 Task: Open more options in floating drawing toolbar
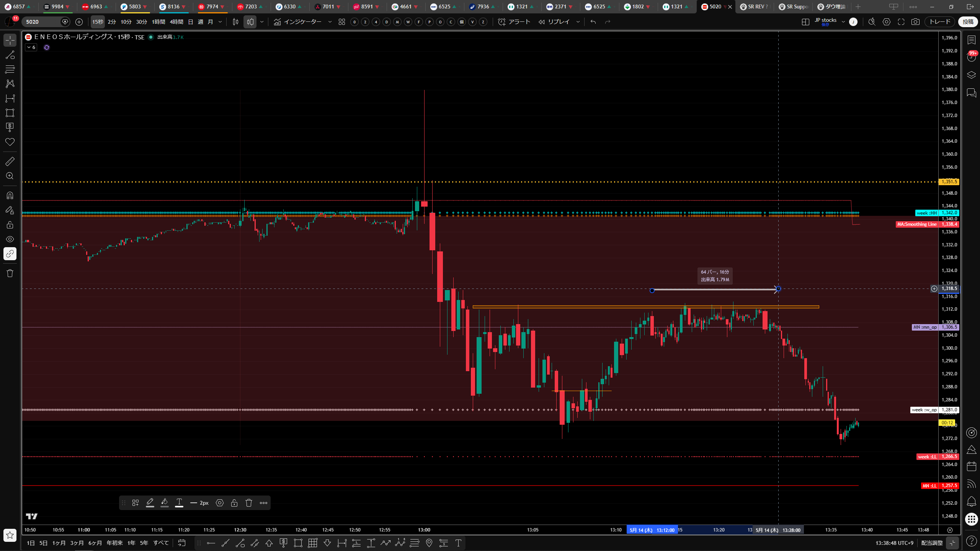263,503
